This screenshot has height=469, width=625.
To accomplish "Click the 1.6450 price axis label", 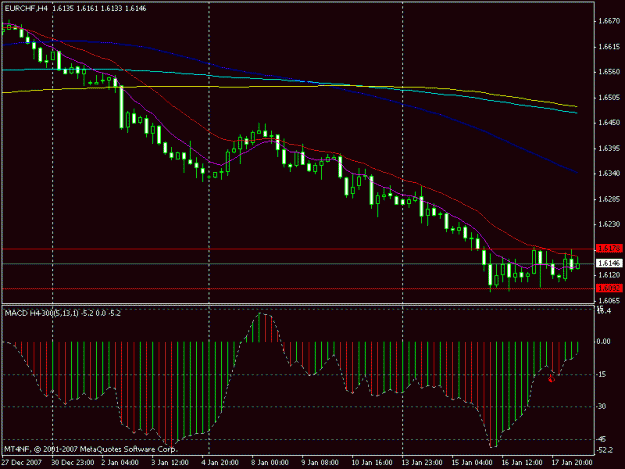I will pyautogui.click(x=609, y=123).
